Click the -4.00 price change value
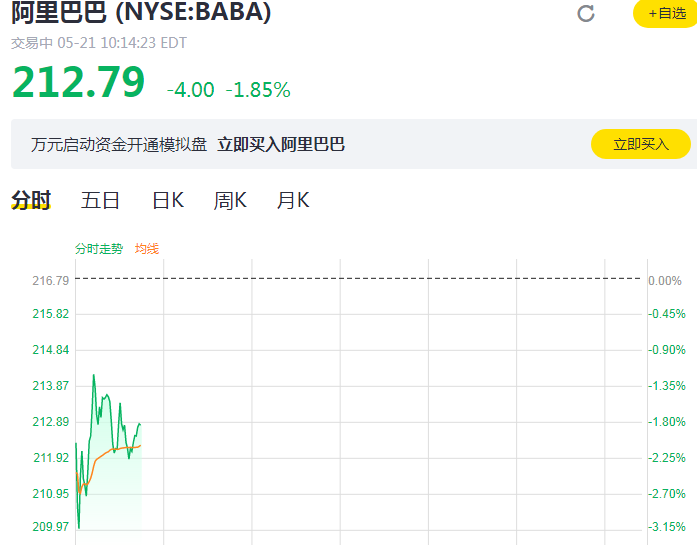This screenshot has height=545, width=697. click(191, 90)
